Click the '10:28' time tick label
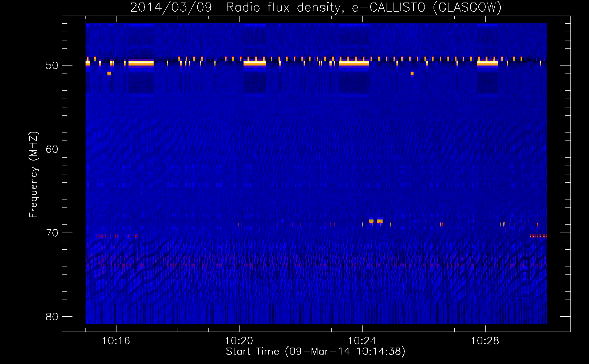This screenshot has height=364, width=589. coord(485,341)
